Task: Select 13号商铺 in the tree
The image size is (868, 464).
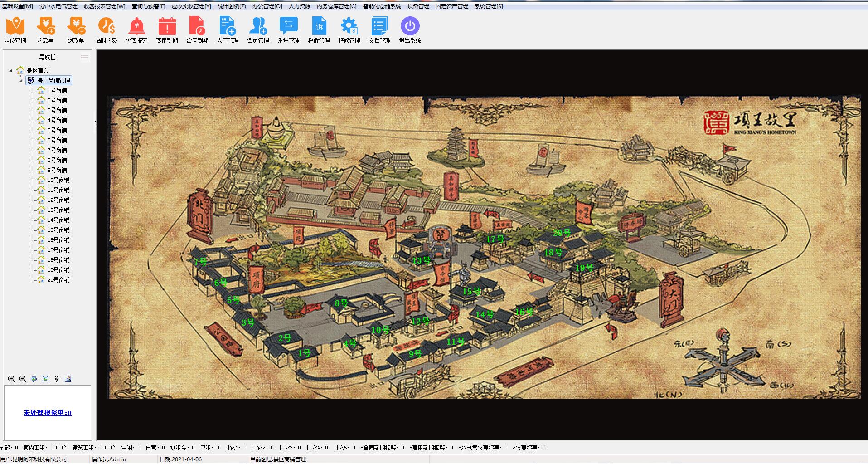Action: coord(58,210)
